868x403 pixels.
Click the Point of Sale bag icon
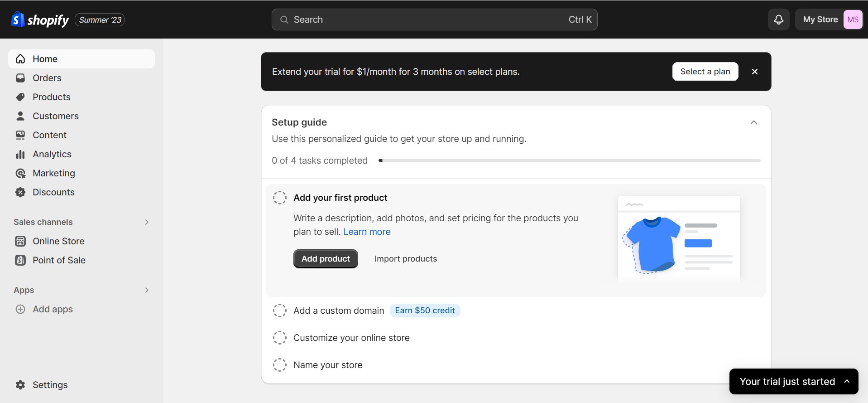pos(20,260)
